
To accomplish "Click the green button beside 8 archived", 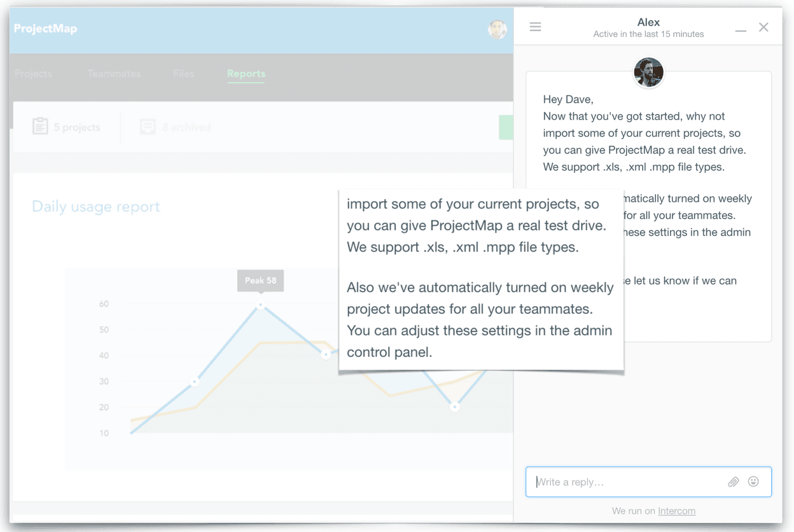I will point(506,127).
